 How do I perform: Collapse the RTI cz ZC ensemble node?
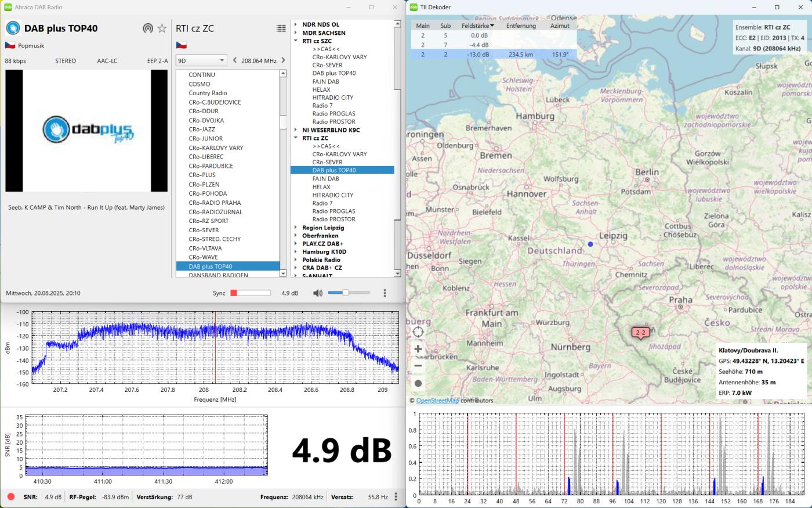coord(295,138)
